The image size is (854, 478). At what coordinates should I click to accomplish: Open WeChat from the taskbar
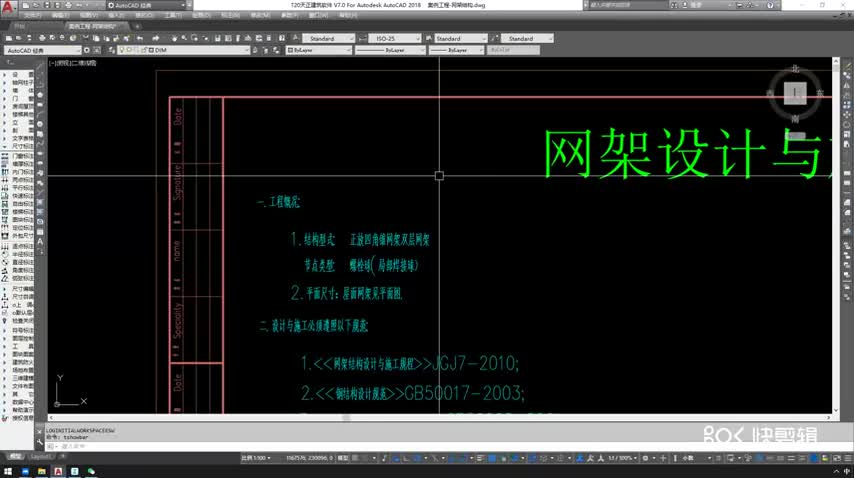pyautogui.click(x=91, y=471)
